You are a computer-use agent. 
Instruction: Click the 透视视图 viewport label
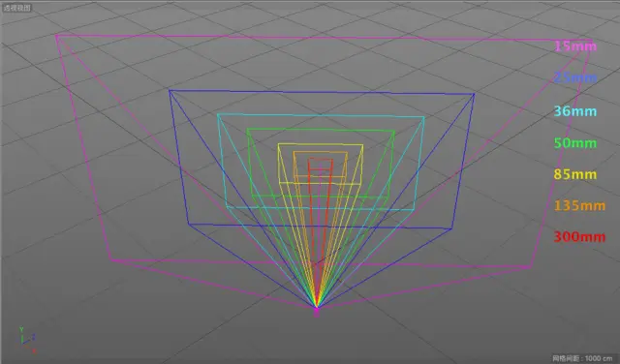pos(16,8)
